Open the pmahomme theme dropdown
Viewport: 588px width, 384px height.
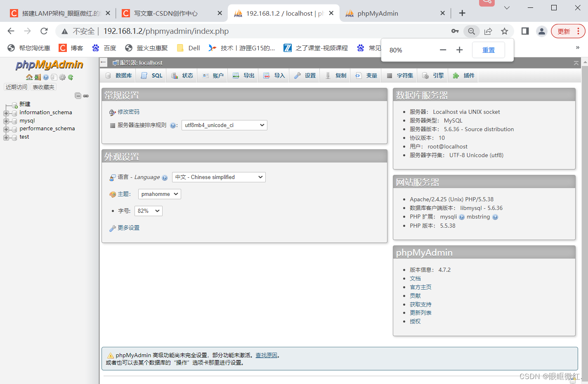(160, 194)
